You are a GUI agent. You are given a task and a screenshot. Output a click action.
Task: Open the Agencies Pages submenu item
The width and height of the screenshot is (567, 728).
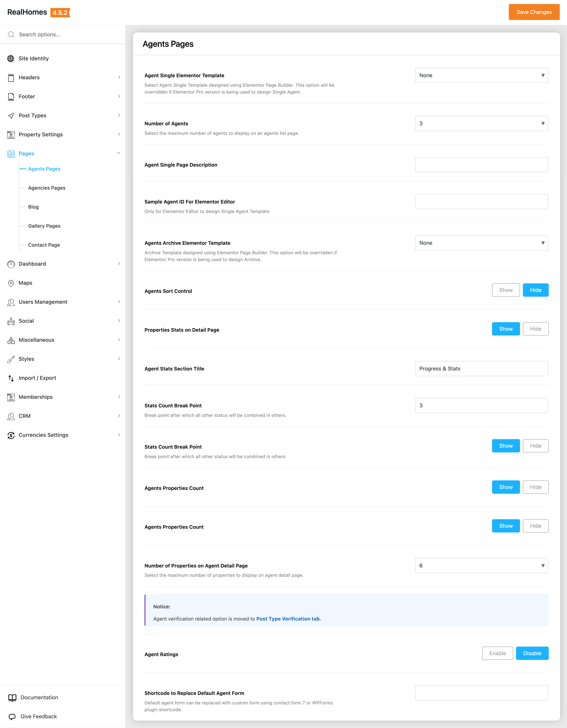click(47, 188)
